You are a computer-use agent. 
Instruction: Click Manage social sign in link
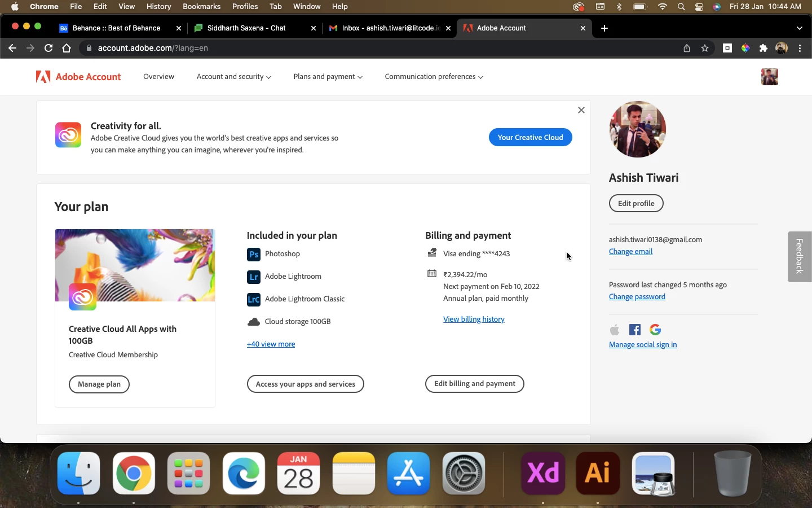click(643, 345)
